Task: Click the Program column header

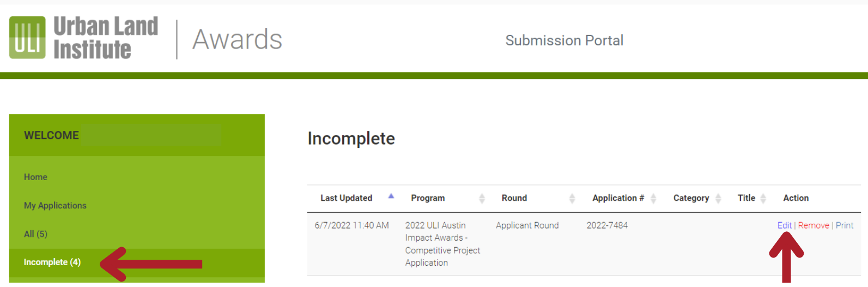Action: pyautogui.click(x=428, y=198)
